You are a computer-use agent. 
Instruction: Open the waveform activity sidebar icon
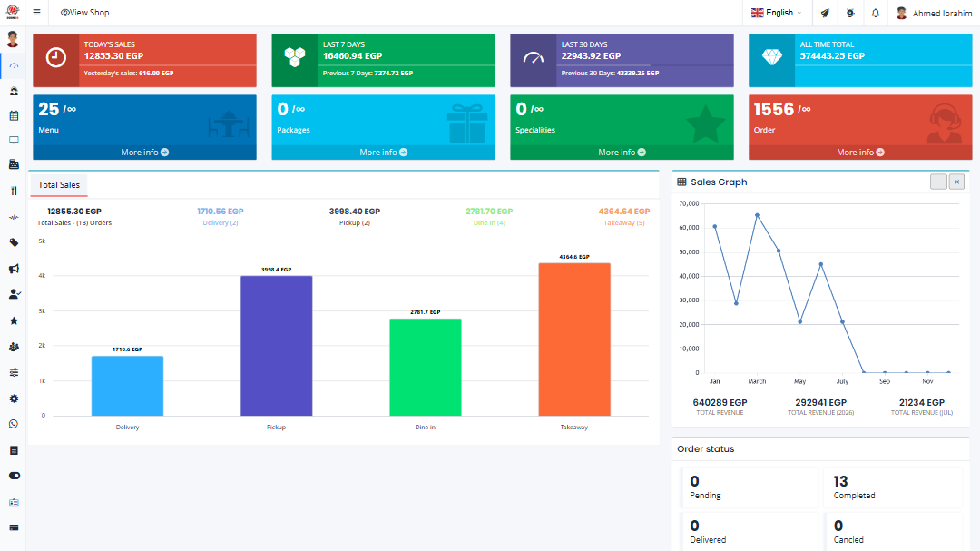click(14, 217)
